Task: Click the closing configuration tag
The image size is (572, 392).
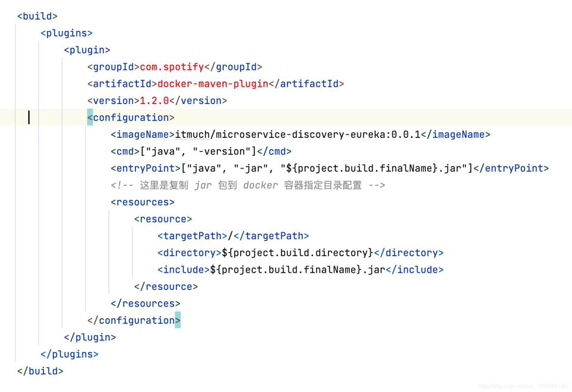Action: click(x=134, y=320)
